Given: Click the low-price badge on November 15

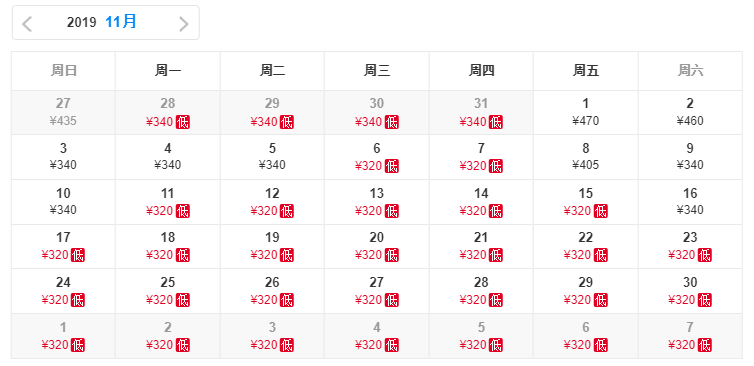Looking at the screenshot, I should pyautogui.click(x=600, y=211).
